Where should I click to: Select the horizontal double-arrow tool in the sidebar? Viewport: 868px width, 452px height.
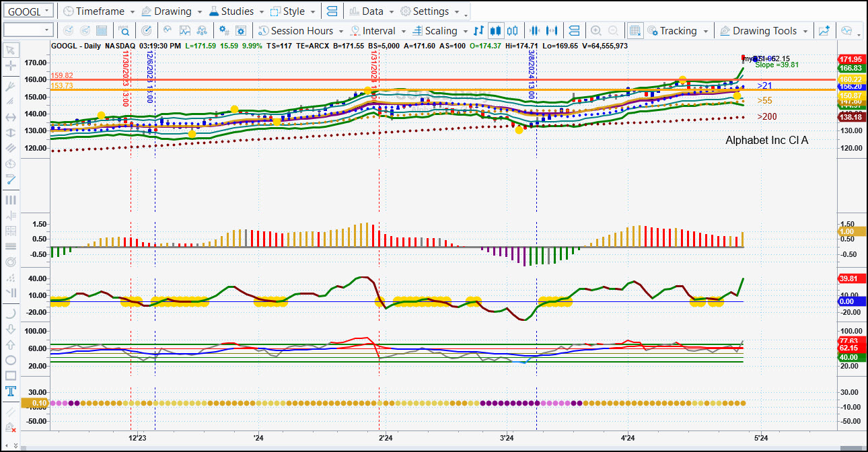10,117
